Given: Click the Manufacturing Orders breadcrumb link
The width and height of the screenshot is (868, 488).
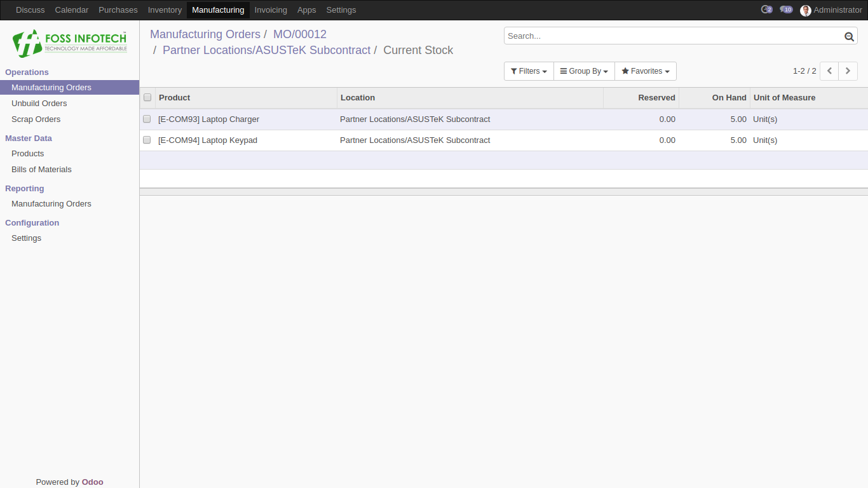Looking at the screenshot, I should click(x=205, y=34).
